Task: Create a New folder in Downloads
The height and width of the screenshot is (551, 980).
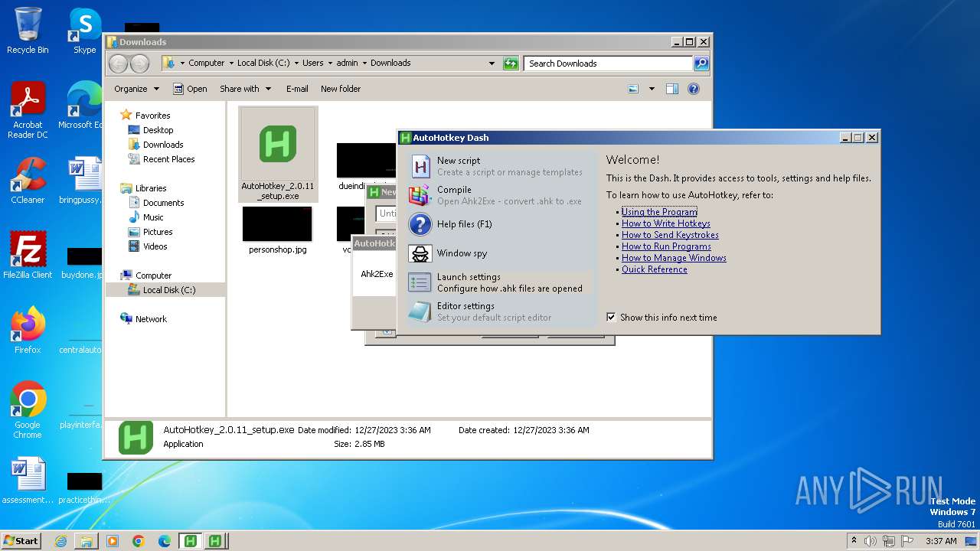Action: coord(341,89)
